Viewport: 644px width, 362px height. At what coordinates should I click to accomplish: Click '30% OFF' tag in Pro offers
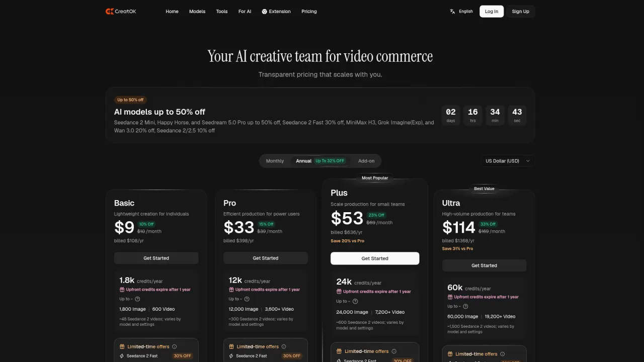tap(292, 356)
